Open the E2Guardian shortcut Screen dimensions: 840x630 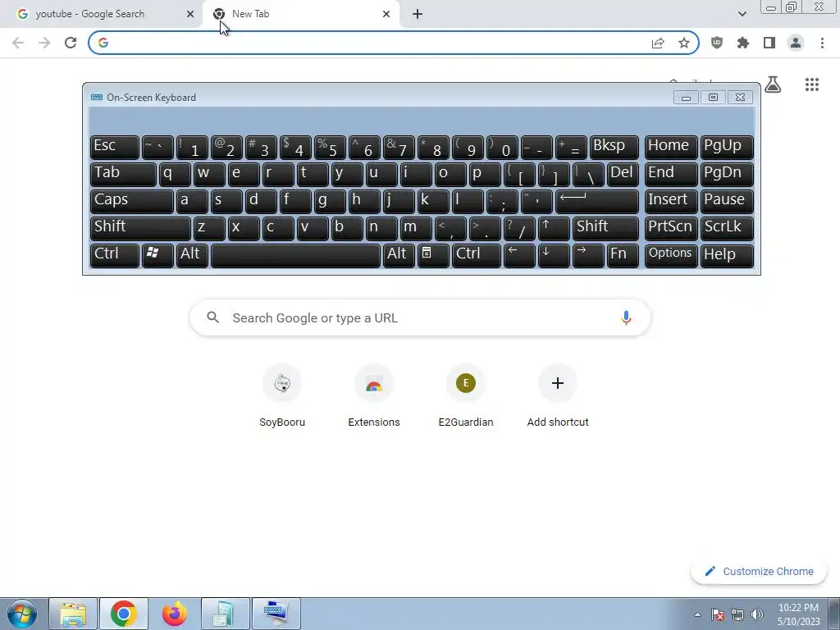coord(466,395)
